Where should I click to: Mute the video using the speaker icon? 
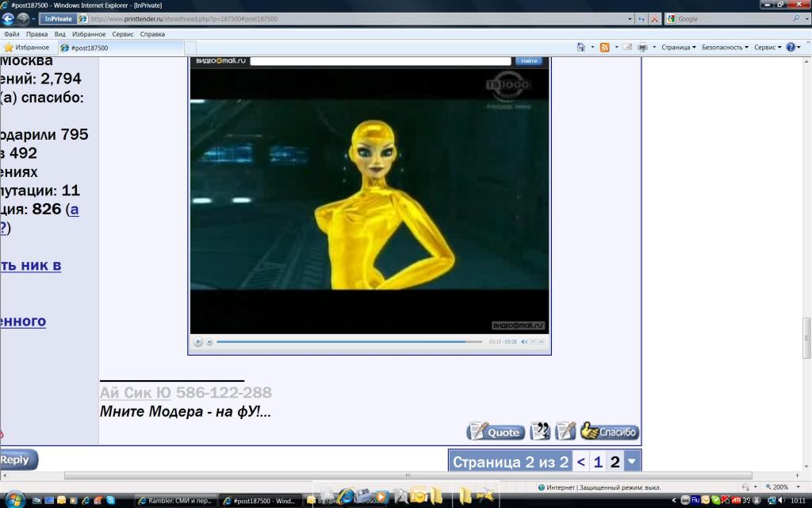524,342
